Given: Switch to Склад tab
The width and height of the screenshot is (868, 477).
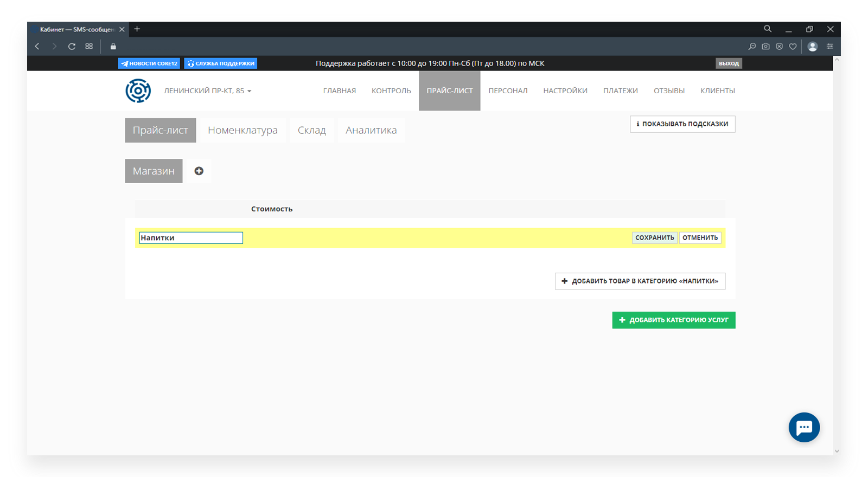Looking at the screenshot, I should tap(311, 131).
